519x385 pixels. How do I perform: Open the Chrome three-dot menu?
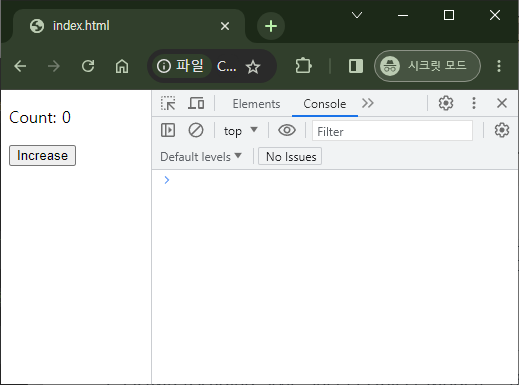click(499, 66)
